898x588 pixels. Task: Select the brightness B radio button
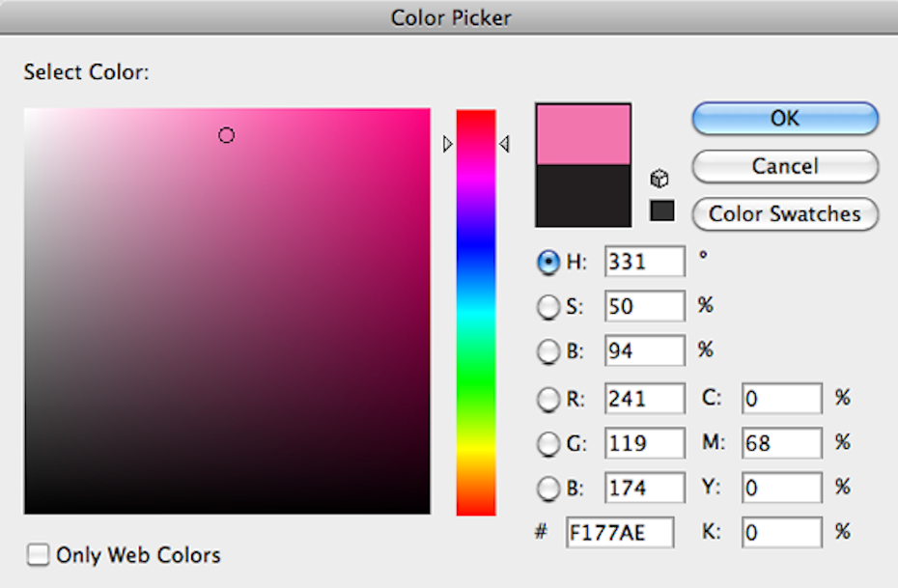548,352
